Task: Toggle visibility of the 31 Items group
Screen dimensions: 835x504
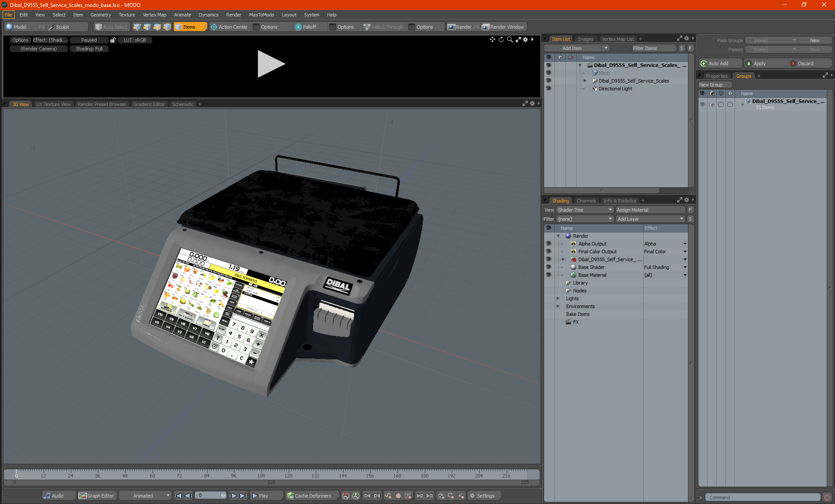Action: (702, 104)
